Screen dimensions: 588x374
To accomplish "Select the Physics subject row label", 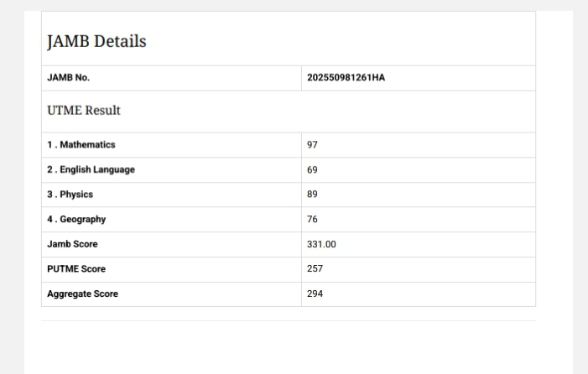I will click(70, 195).
